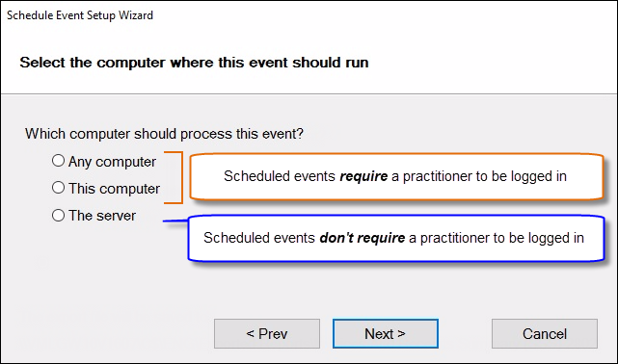This screenshot has width=618, height=364.
Task: Choose the This computer radio button
Action: click(59, 188)
